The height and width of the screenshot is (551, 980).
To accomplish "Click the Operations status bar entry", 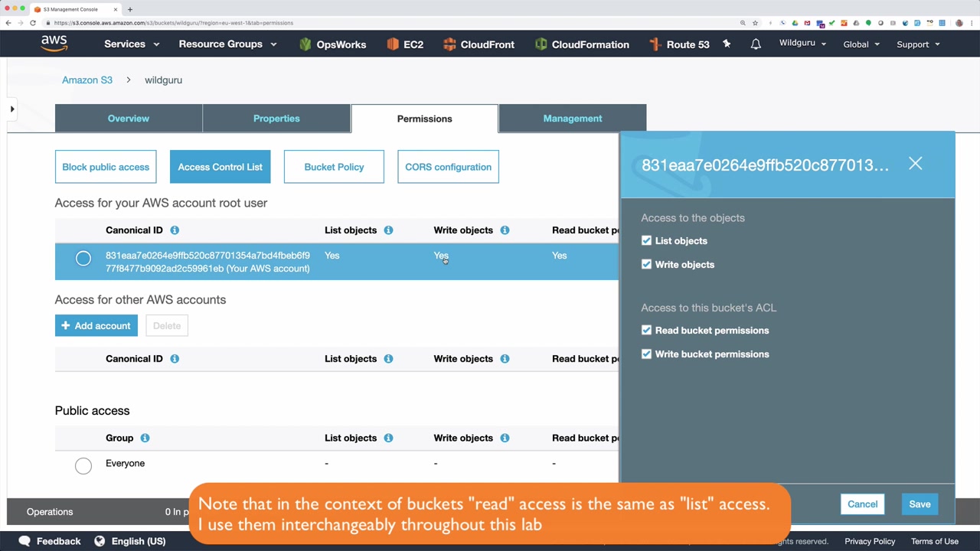I will click(x=50, y=512).
